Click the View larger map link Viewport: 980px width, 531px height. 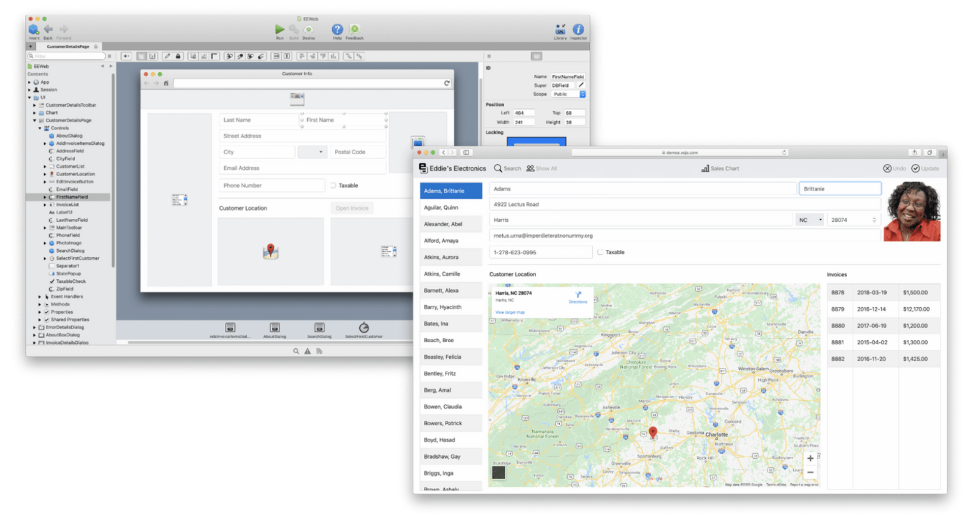(510, 312)
